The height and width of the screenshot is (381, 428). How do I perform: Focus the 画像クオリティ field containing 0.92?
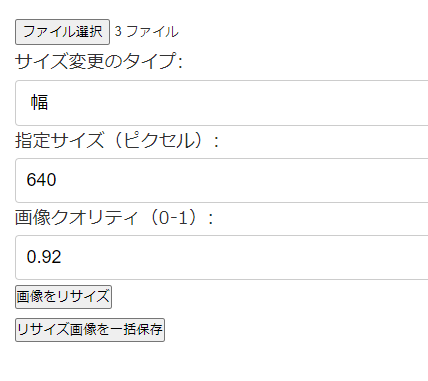[222, 257]
